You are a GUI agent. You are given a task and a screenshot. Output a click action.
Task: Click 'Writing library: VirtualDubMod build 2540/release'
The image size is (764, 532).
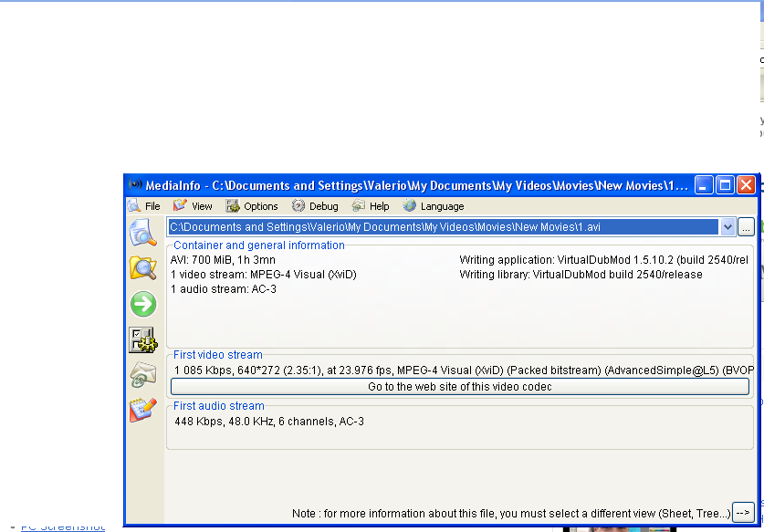point(581,275)
